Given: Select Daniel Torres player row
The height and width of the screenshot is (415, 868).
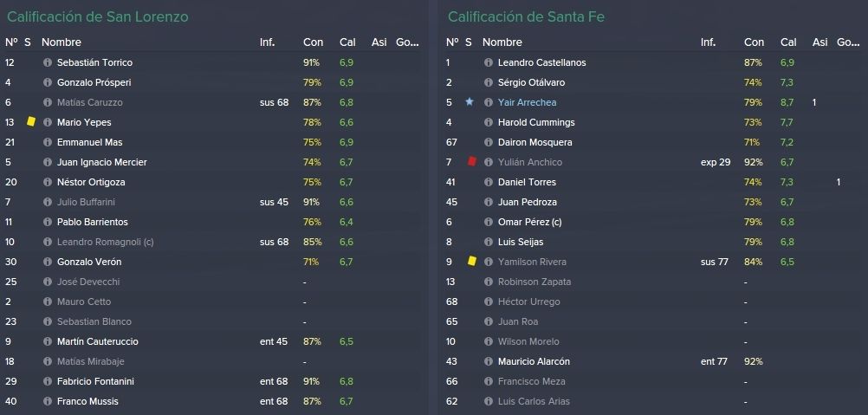Looking at the screenshot, I should click(654, 182).
